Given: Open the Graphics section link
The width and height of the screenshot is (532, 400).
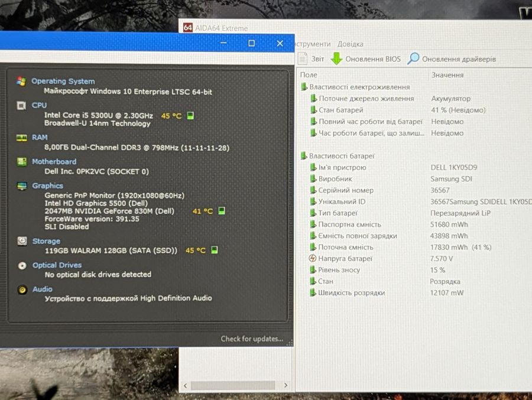Looking at the screenshot, I should 47,186.
